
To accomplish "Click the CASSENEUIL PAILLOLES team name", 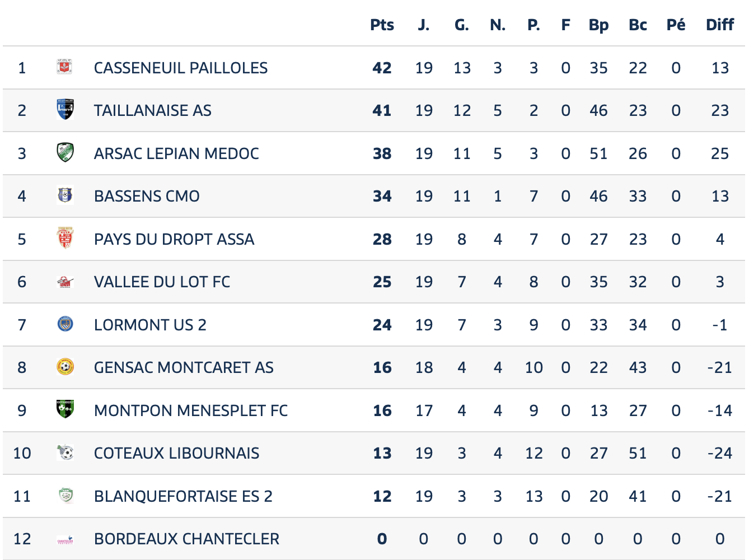I will [180, 68].
